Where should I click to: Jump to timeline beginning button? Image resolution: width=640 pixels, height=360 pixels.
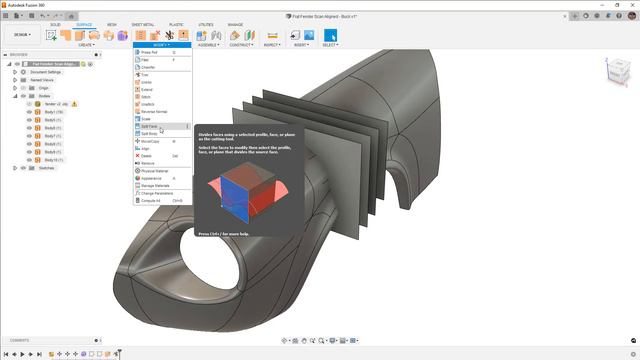point(6,354)
